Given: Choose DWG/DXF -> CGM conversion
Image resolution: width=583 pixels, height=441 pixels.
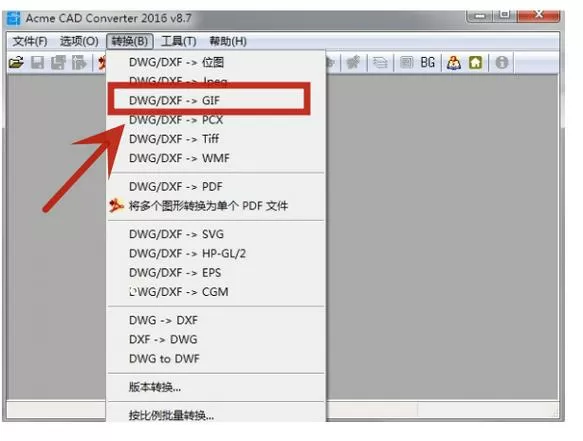Looking at the screenshot, I should tap(216, 292).
